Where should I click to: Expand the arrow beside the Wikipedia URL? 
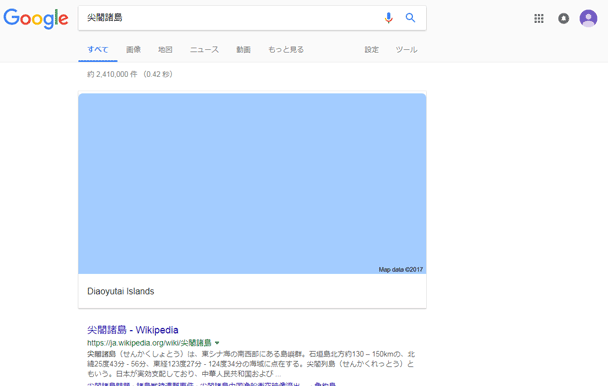click(x=217, y=343)
